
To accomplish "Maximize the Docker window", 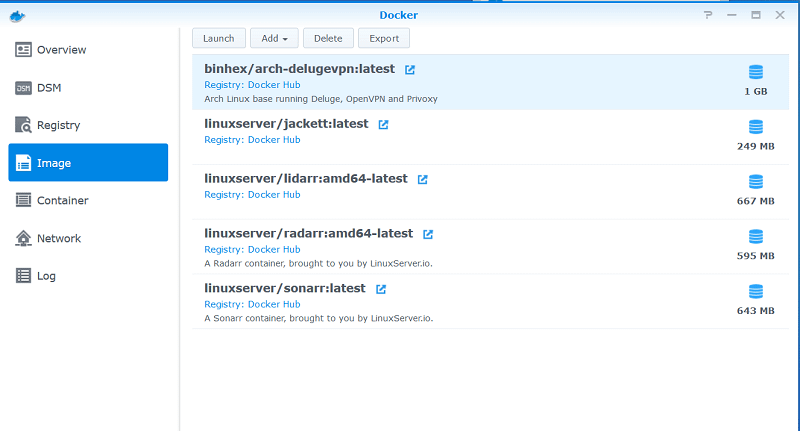I will (756, 15).
